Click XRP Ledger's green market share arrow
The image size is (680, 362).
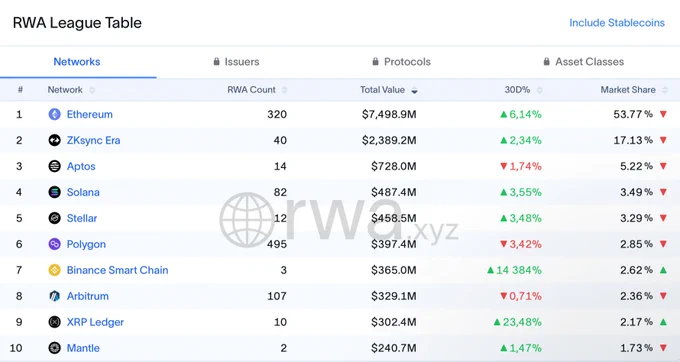(663, 322)
